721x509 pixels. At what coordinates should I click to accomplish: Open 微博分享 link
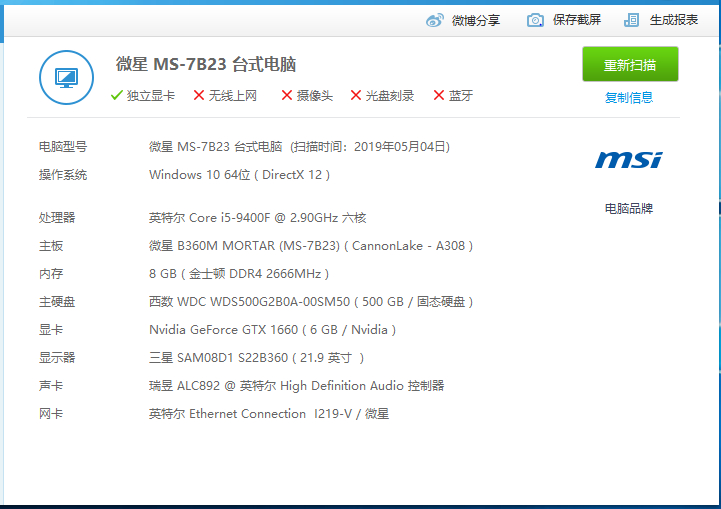[x=476, y=20]
